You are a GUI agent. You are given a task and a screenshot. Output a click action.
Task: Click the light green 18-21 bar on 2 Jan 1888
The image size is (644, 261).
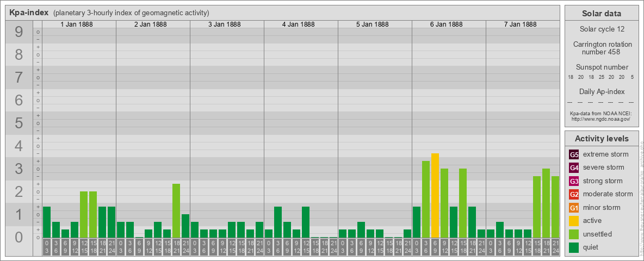click(176, 210)
